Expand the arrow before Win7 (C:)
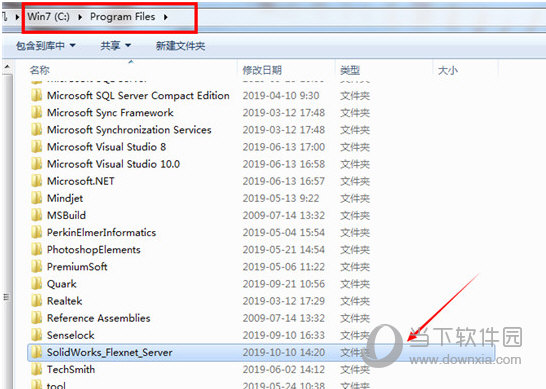 click(x=17, y=17)
